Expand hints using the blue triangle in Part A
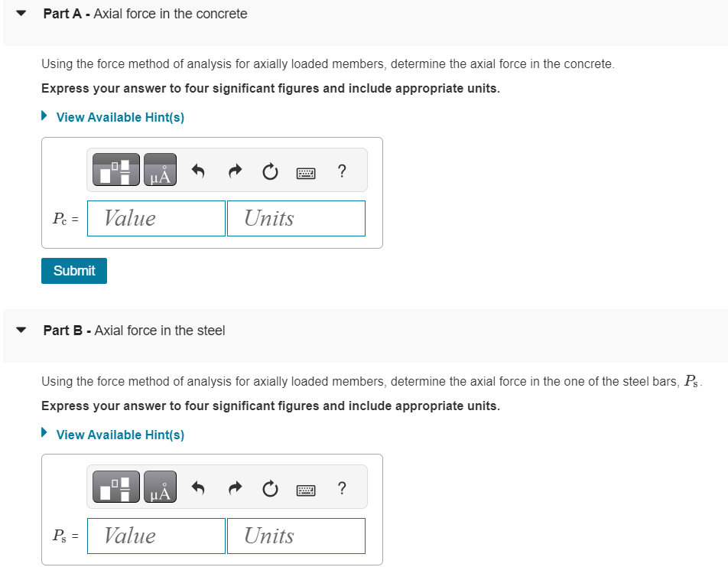 coord(44,116)
